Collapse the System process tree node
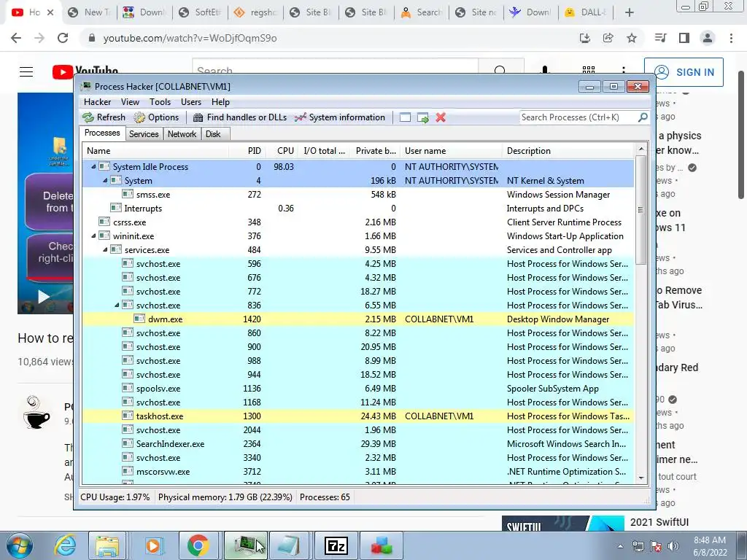The image size is (747, 560). pos(105,181)
